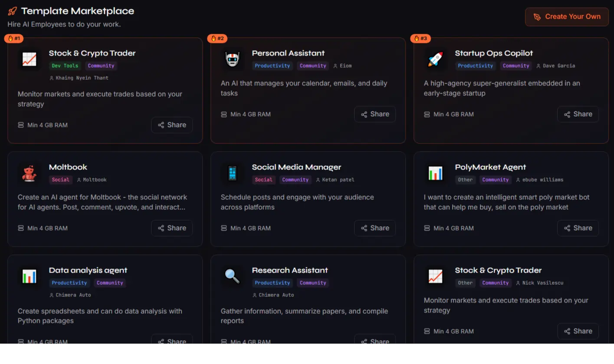Click the Startup Ops Copilot rocket icon
This screenshot has width=614, height=364.
coord(436,59)
